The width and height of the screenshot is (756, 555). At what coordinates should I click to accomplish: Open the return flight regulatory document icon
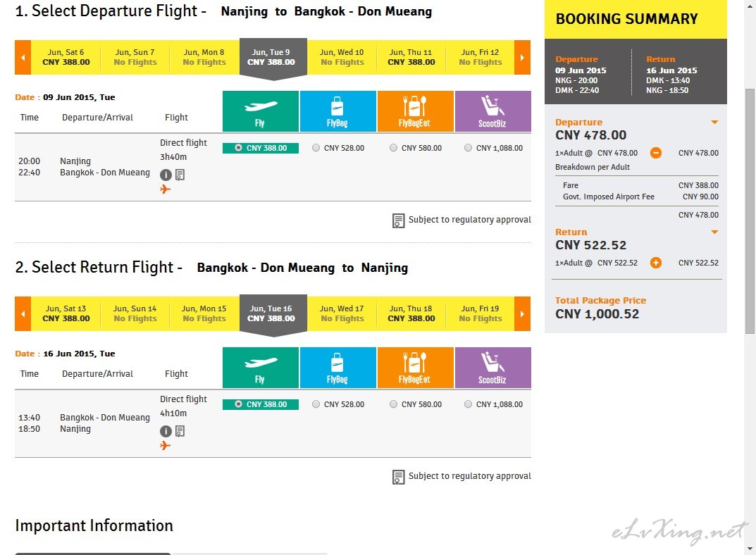[180, 431]
